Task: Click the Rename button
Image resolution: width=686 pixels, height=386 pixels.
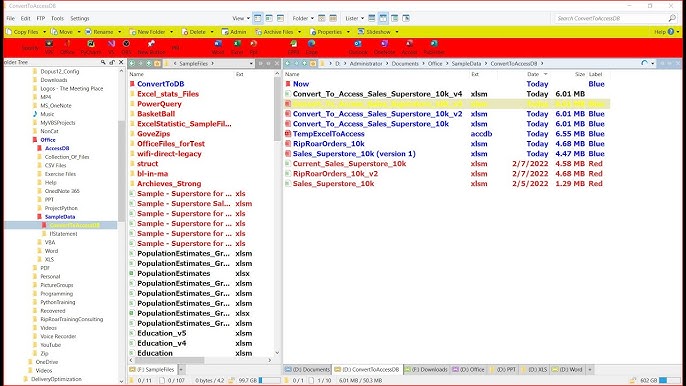Action: 99,32
